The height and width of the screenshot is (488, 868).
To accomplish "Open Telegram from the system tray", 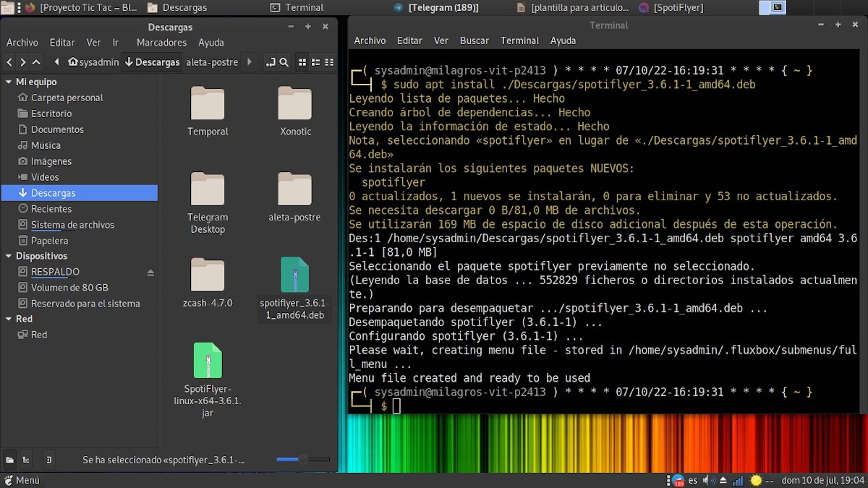I will point(678,479).
